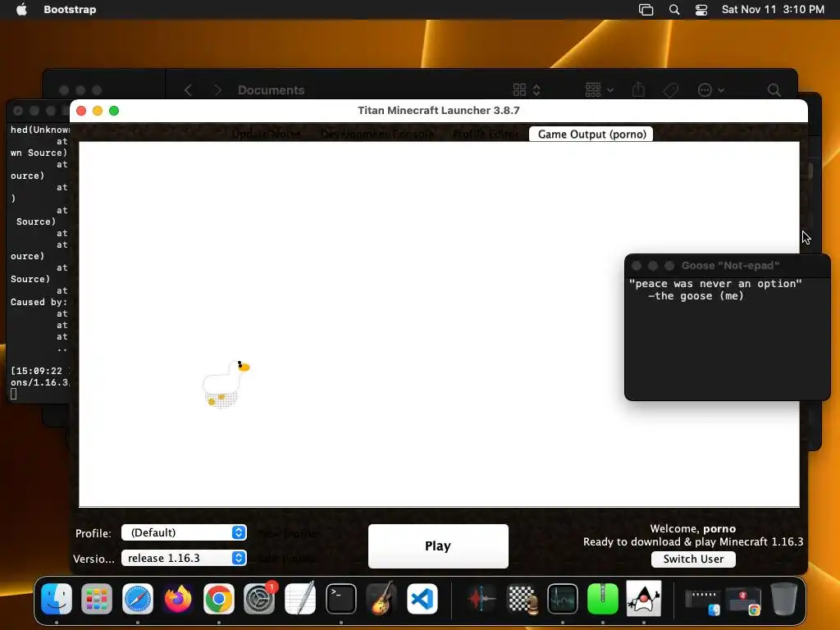Open the Bootstrap application menu
The width and height of the screenshot is (840, 630).
pyautogui.click(x=70, y=10)
